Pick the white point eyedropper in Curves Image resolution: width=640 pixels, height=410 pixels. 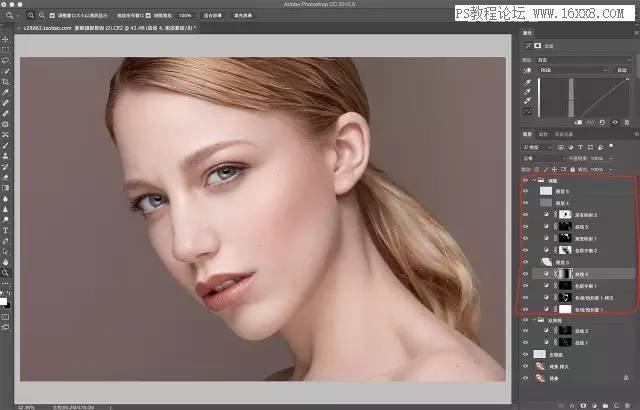(x=527, y=101)
